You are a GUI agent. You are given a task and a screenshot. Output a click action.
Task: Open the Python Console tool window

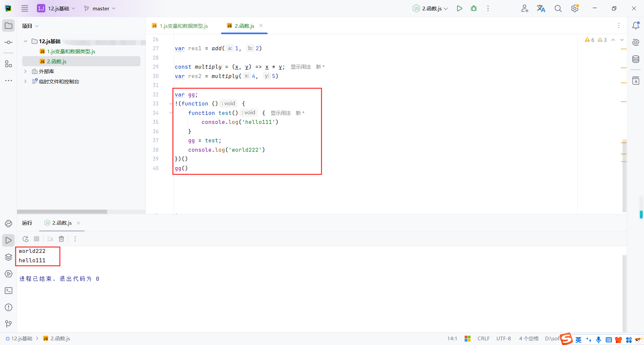8,223
